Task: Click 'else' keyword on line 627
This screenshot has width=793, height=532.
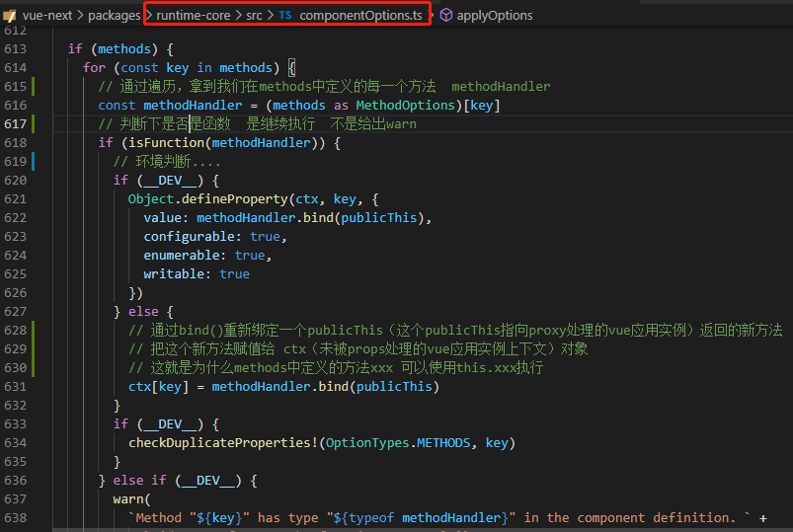Action: [143, 312]
